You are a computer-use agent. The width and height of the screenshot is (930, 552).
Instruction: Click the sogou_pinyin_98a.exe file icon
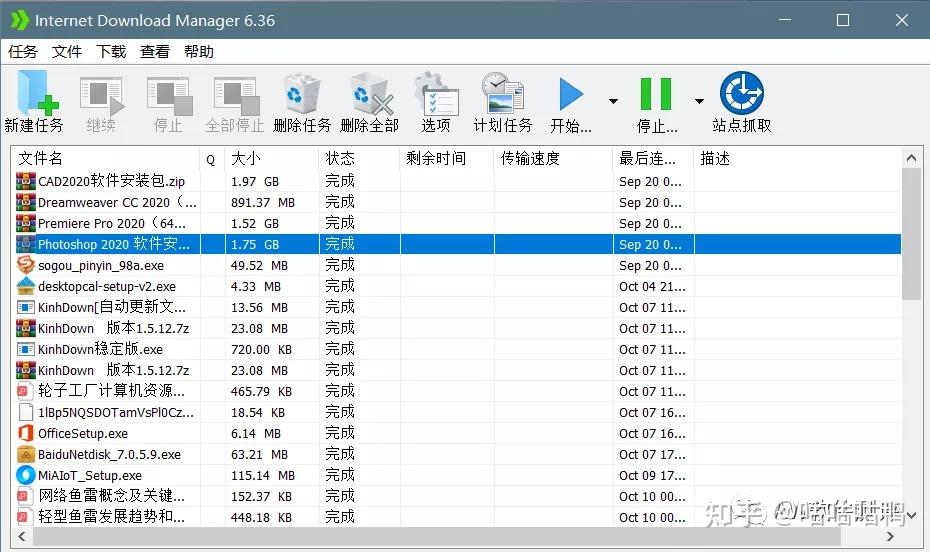tap(26, 265)
